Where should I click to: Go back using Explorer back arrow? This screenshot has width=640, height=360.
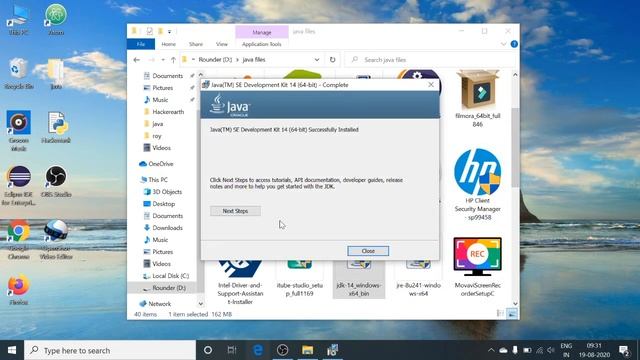136,60
